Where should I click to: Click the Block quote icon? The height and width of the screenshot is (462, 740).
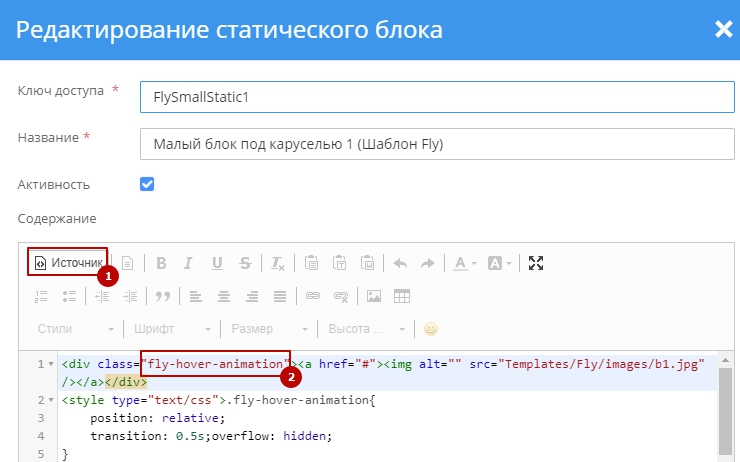[162, 296]
